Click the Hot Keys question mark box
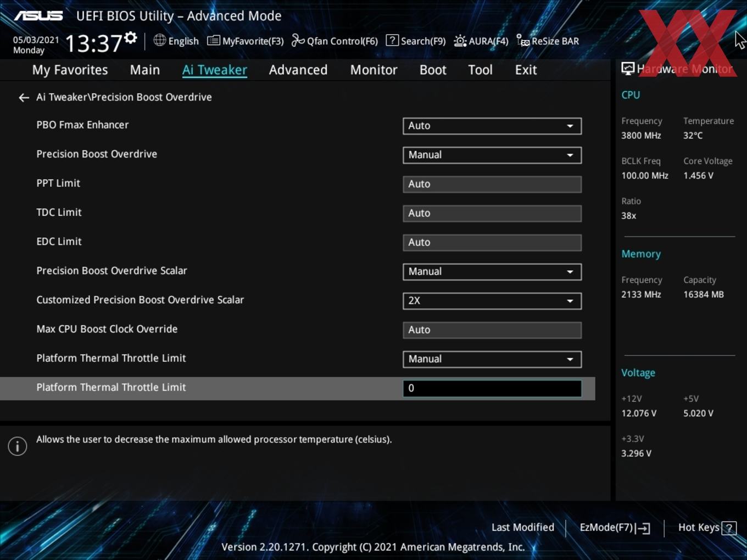The width and height of the screenshot is (747, 560). click(x=729, y=528)
